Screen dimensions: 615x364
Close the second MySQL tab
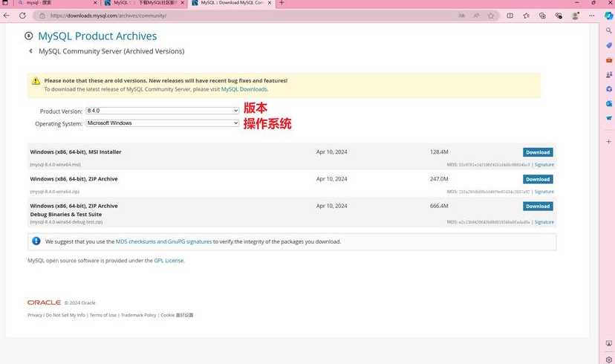[183, 3]
